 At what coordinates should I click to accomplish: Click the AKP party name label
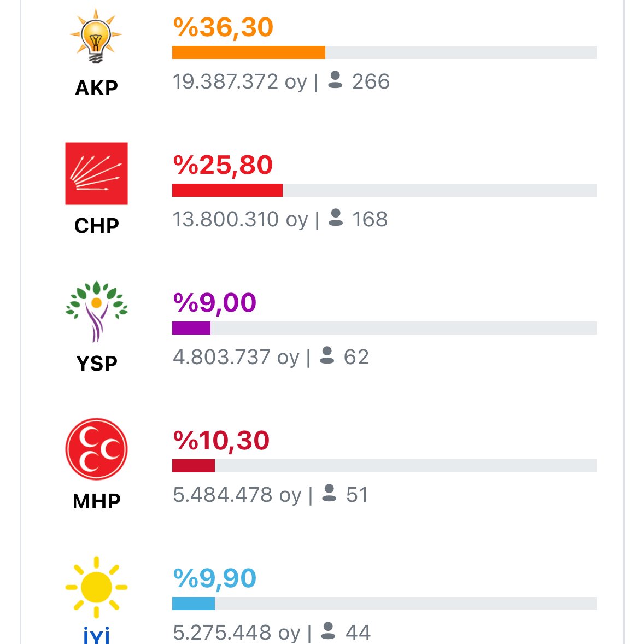pos(97,88)
